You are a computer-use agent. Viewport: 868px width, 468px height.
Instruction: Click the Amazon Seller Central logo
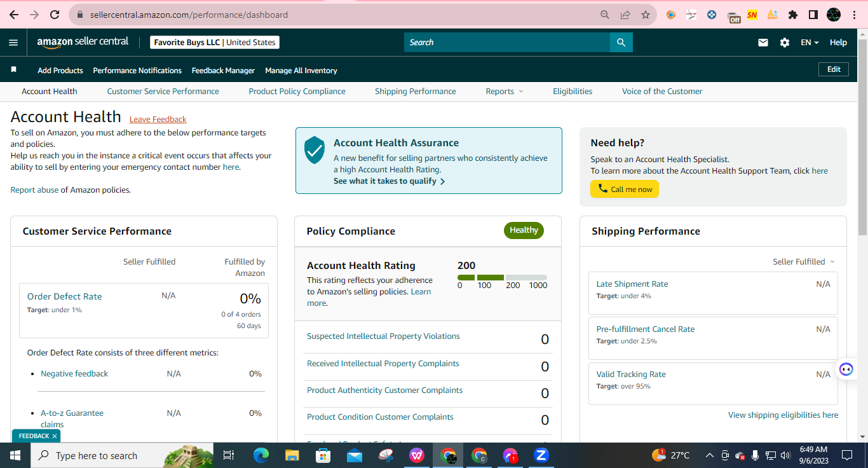point(83,42)
